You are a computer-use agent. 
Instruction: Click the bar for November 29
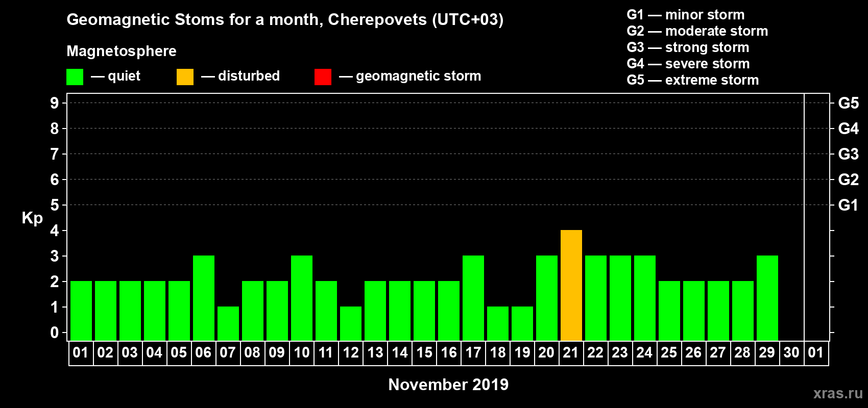(x=767, y=298)
